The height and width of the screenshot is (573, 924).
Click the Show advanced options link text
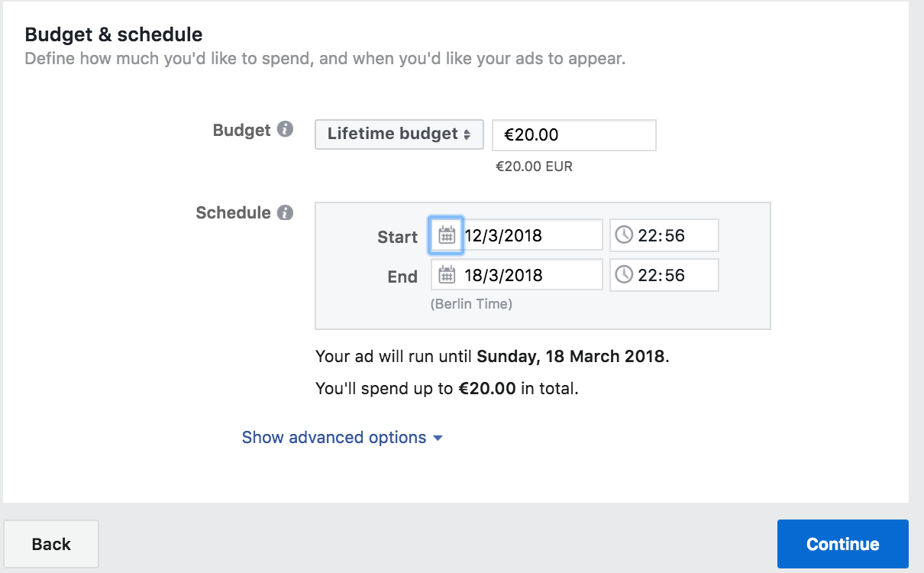click(x=334, y=438)
